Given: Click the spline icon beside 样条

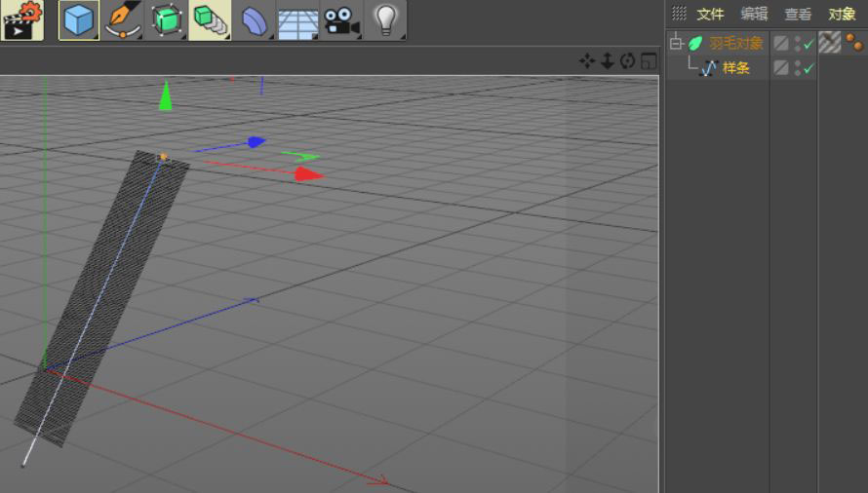Looking at the screenshot, I should click(709, 68).
